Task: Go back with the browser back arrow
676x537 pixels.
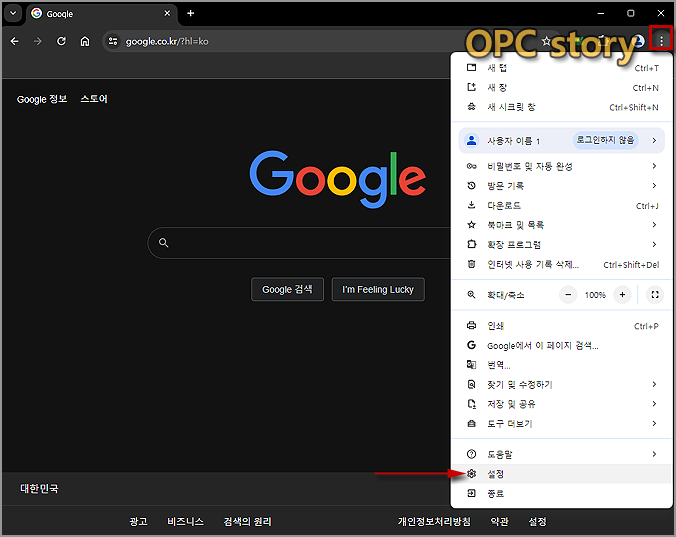Action: 15,41
